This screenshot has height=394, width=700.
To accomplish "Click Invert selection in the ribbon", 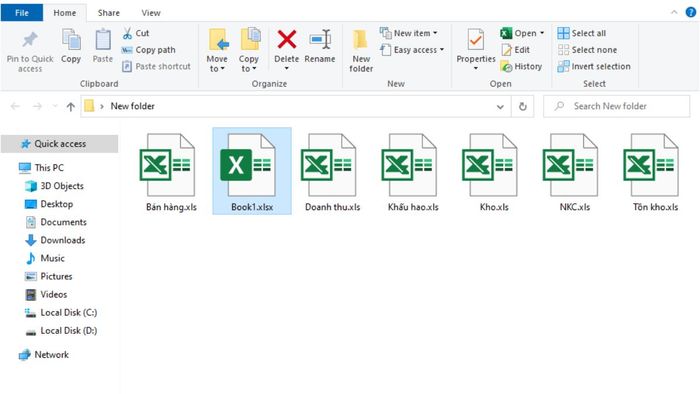I will tap(594, 66).
